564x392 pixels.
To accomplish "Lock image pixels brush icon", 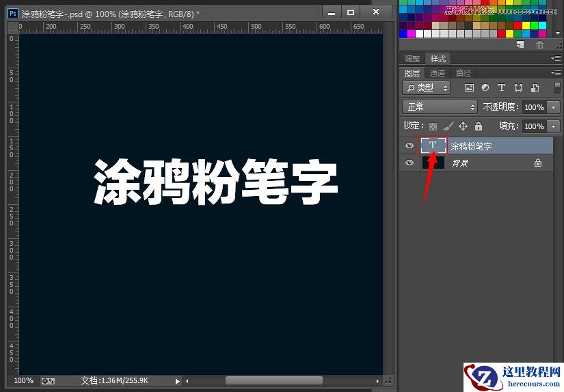I will click(448, 126).
